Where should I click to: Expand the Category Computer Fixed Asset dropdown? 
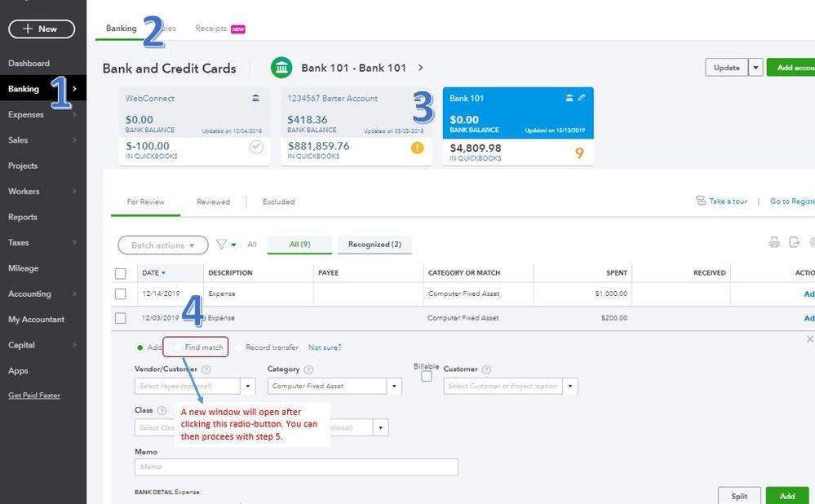395,387
